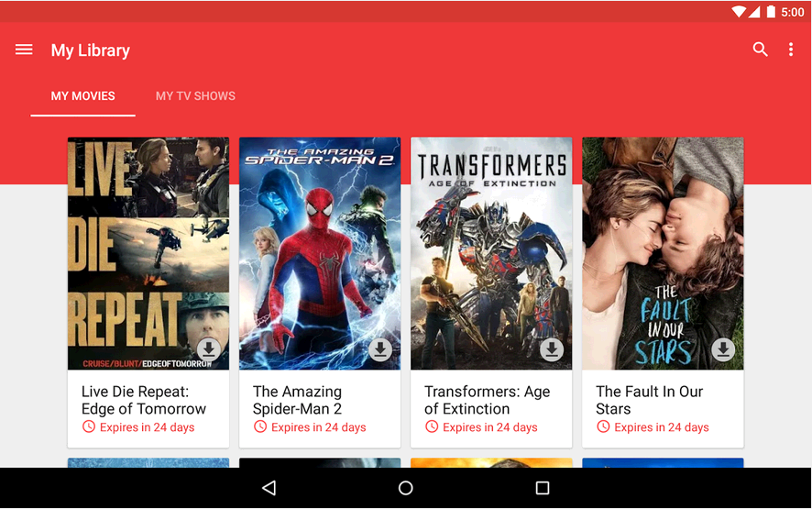
Task: Open the hamburger navigation menu
Action: (24, 50)
